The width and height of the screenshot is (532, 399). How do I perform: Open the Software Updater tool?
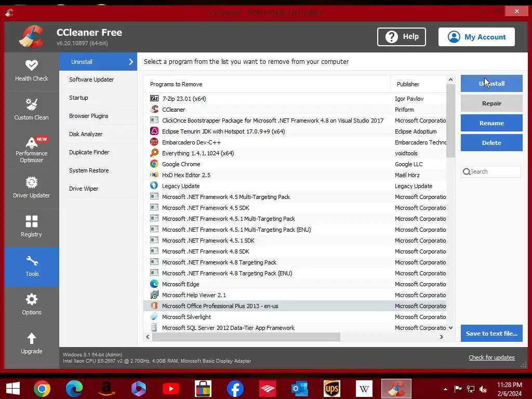coord(98,79)
